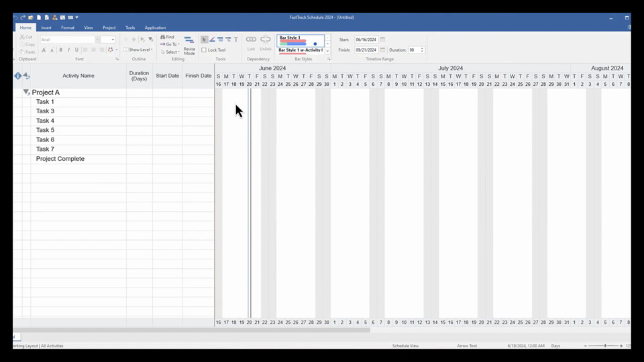Align text right in Font group
This screenshot has width=644, height=362.
101,50
